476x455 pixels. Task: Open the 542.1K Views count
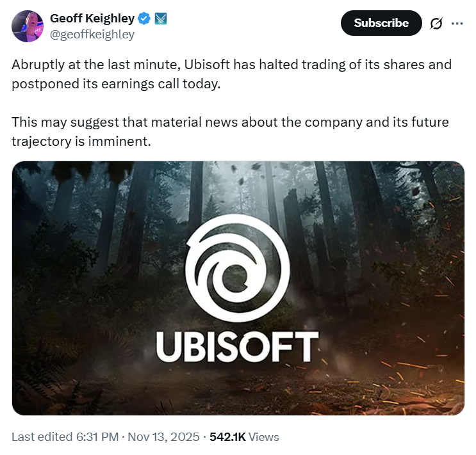coord(244,437)
